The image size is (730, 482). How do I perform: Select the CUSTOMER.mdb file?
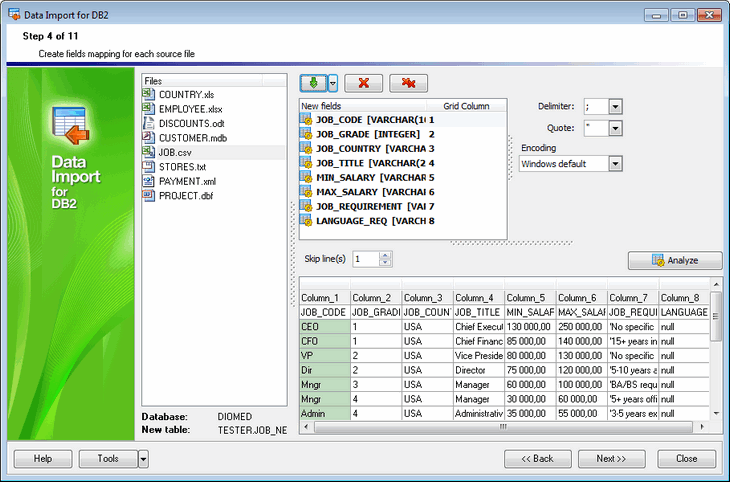click(x=192, y=138)
